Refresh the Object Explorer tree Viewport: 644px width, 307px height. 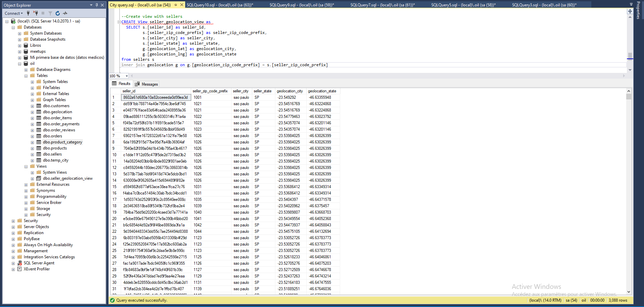[58, 13]
